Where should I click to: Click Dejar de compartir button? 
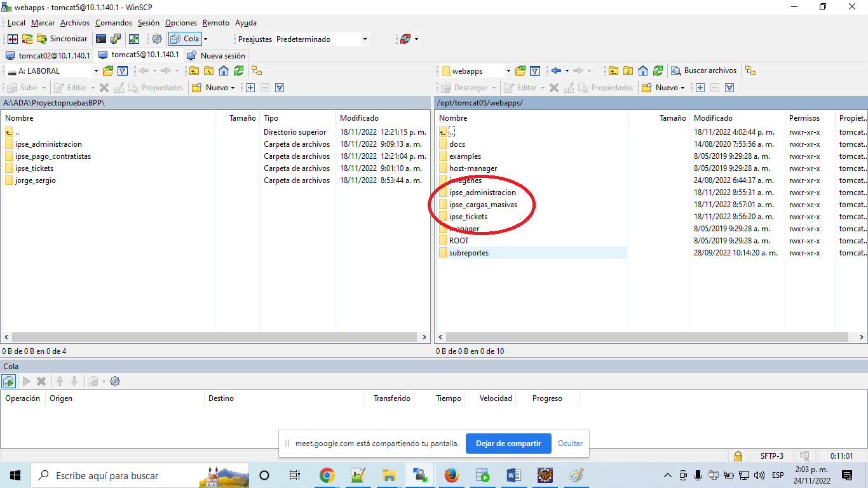(508, 444)
